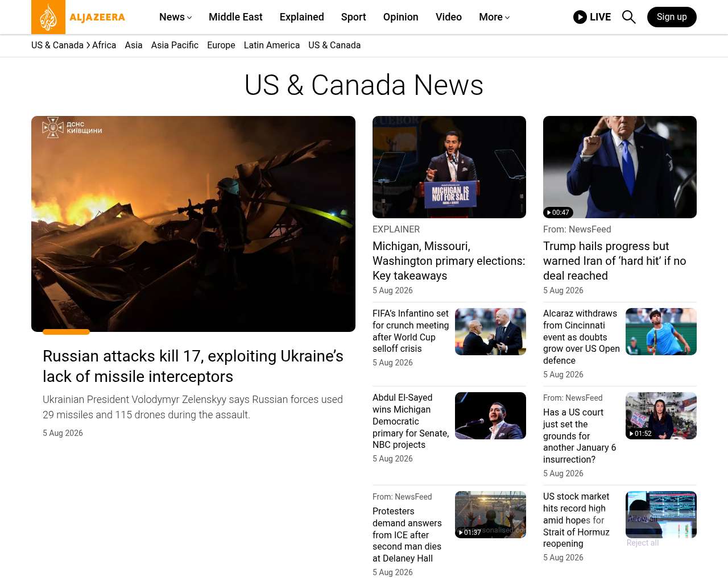Screen dimensions: 728x582
Task: Select the Europe region tab
Action: 221,45
